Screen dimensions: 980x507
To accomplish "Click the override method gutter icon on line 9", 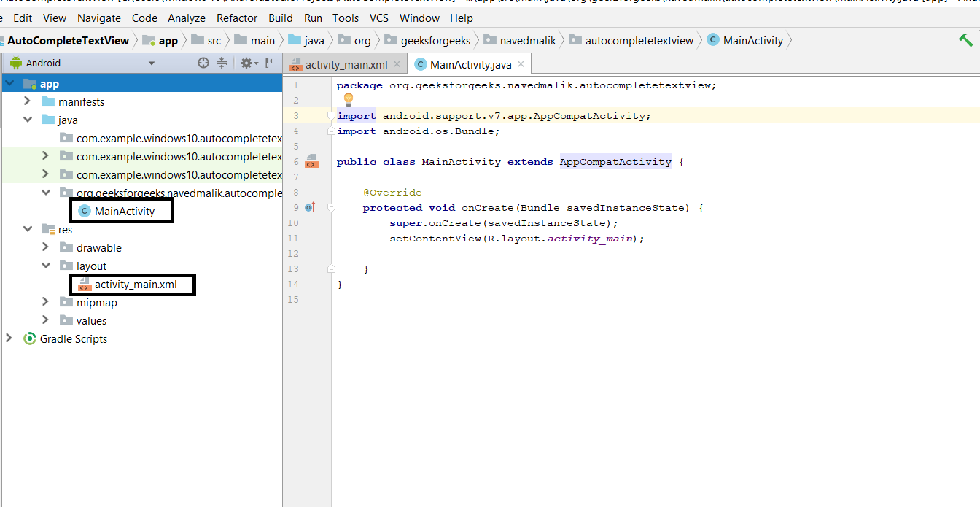I will (309, 207).
